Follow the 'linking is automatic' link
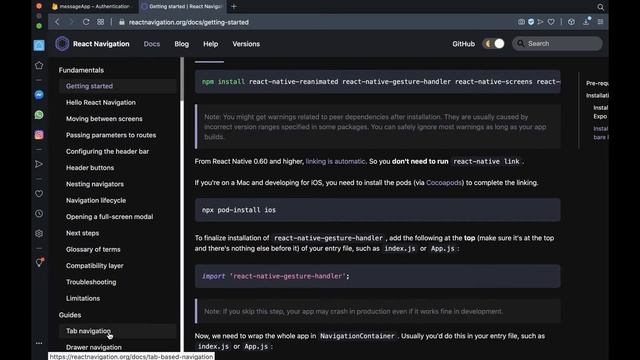The width and height of the screenshot is (640, 360). click(x=336, y=161)
